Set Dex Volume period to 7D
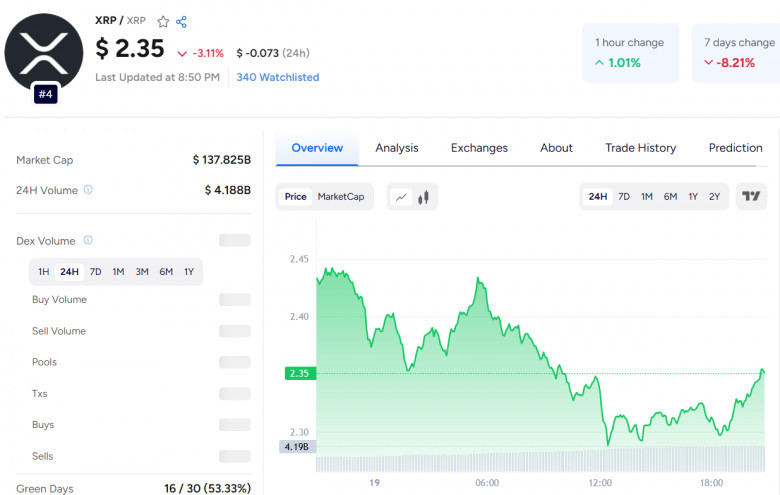Screen dimensions: 780x495 [96, 272]
